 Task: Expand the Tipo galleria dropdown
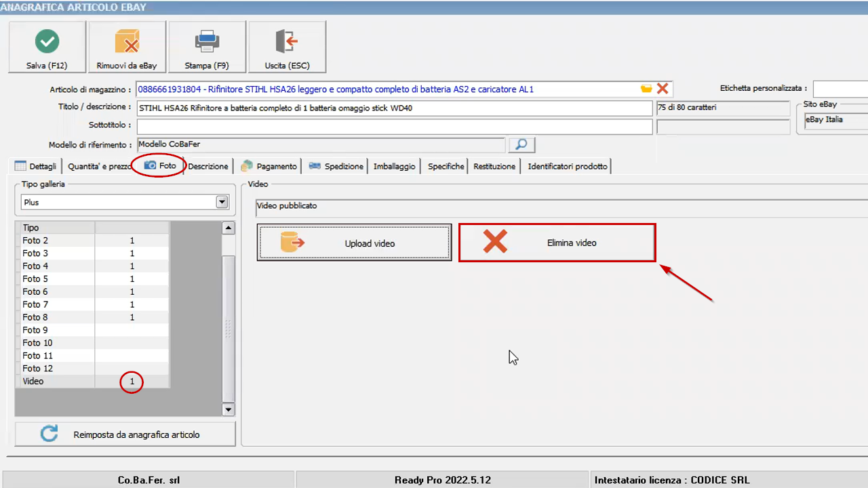(x=221, y=202)
